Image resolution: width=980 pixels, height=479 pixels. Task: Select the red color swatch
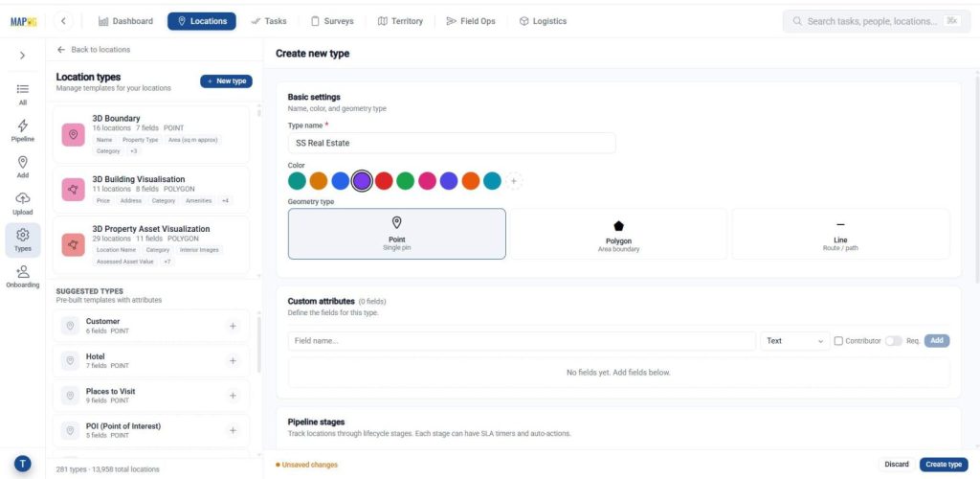coord(384,181)
